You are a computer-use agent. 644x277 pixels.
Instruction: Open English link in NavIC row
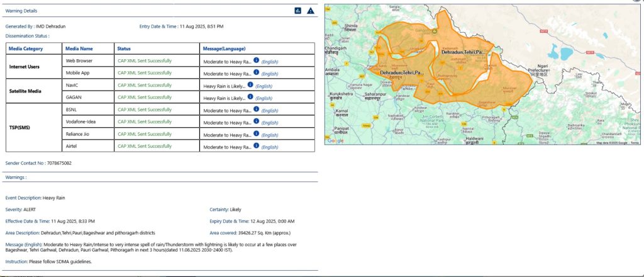click(264, 86)
